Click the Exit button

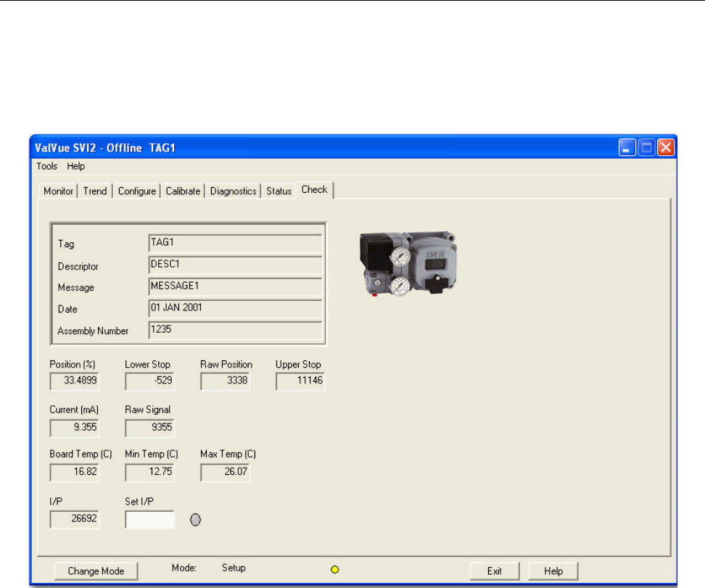coord(495,571)
